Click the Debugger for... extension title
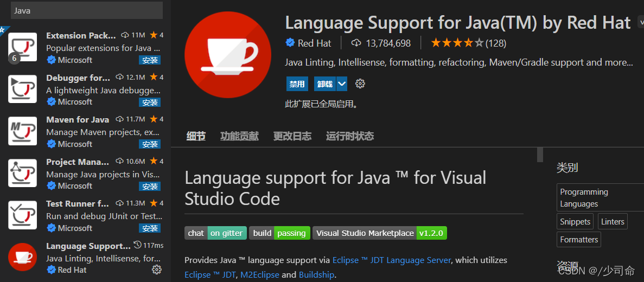 pyautogui.click(x=79, y=78)
